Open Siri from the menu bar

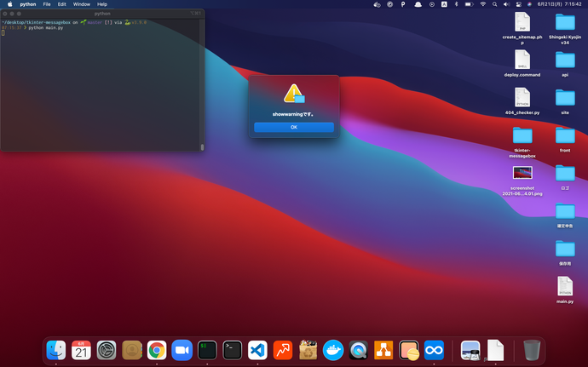529,4
